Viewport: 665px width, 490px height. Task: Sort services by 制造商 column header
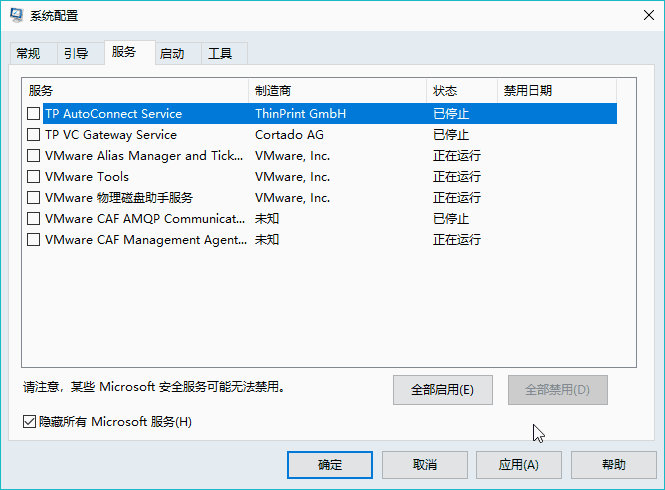click(x=337, y=91)
